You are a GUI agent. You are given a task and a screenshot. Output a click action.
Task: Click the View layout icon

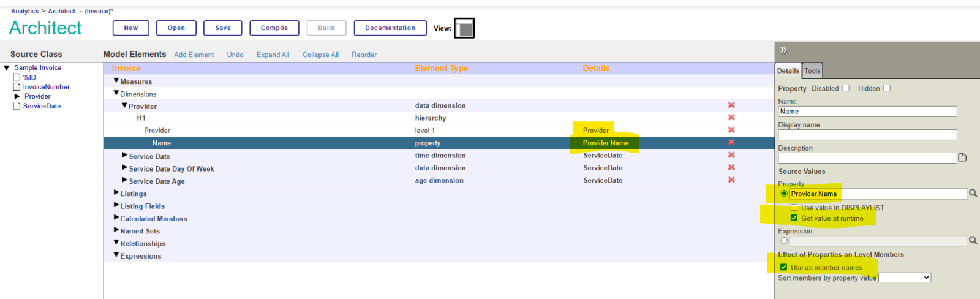click(x=464, y=28)
